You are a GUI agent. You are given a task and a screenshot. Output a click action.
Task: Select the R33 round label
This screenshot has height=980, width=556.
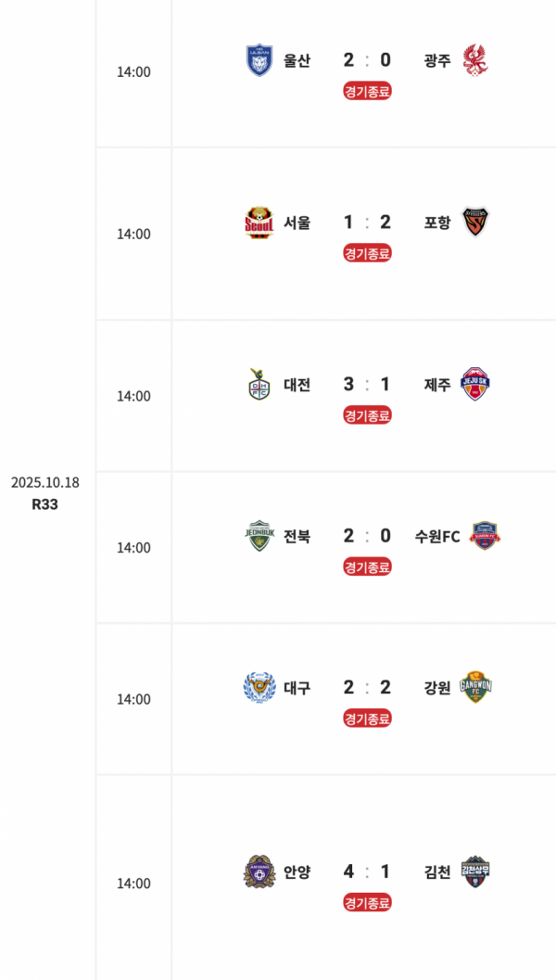pos(44,504)
